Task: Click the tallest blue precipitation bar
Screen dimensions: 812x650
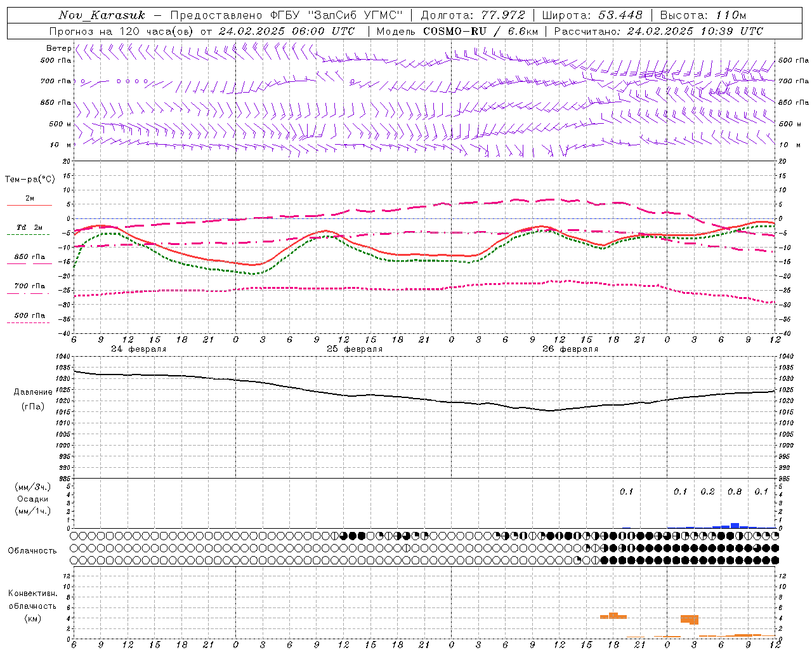Action: point(735,525)
